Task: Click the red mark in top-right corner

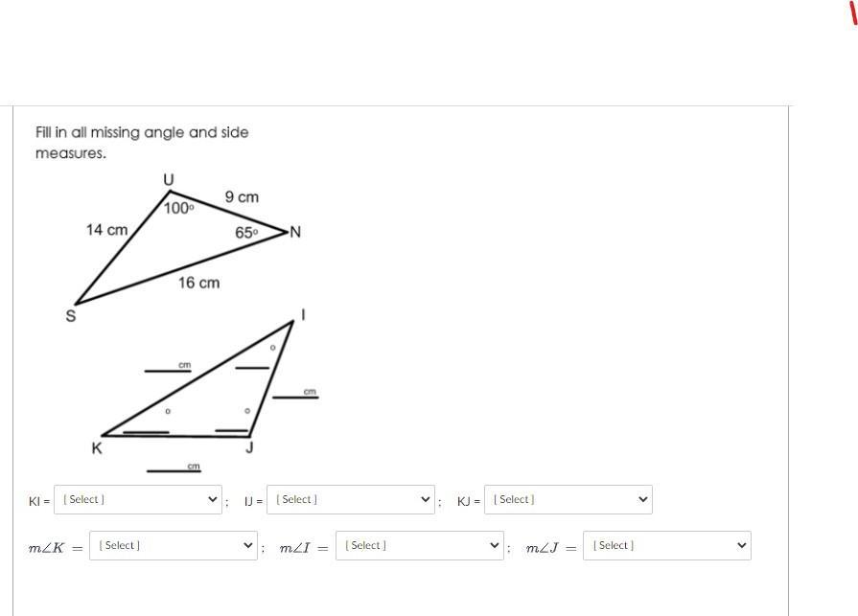Action: click(x=852, y=12)
